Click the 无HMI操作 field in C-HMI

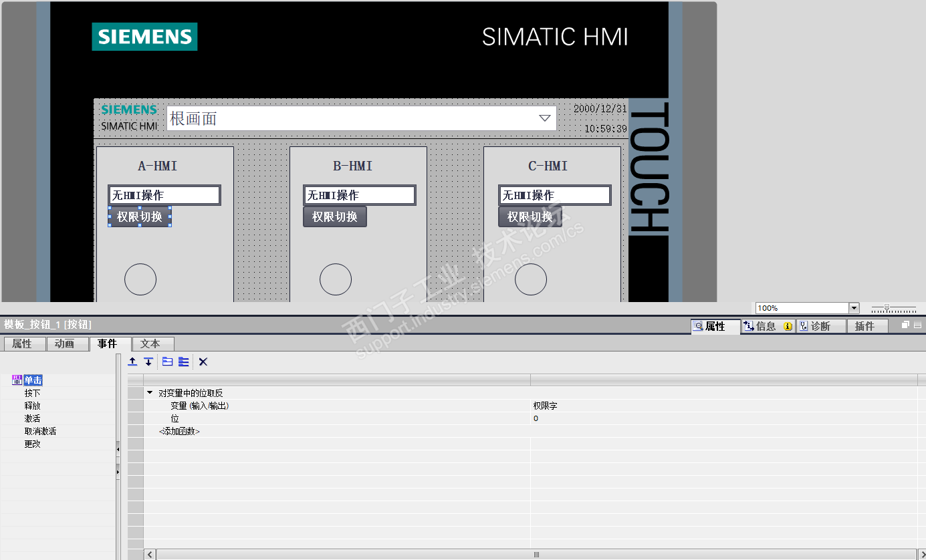click(x=555, y=195)
